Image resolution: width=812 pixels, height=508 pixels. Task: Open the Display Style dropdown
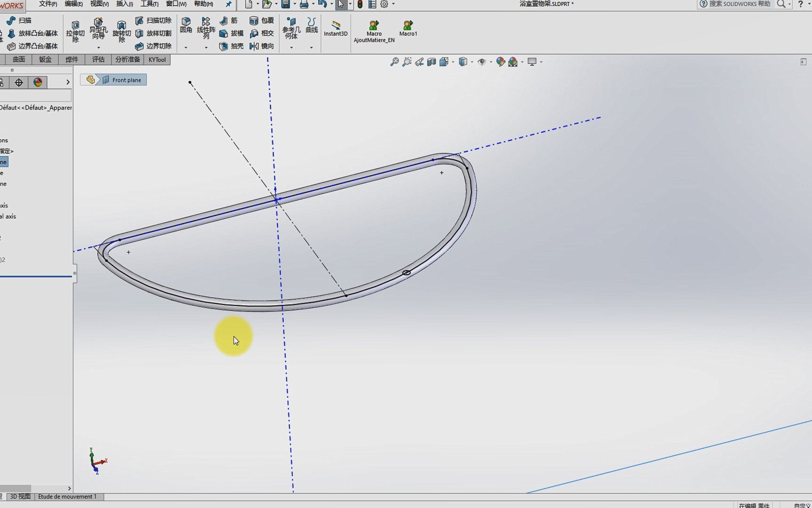[x=471, y=62]
